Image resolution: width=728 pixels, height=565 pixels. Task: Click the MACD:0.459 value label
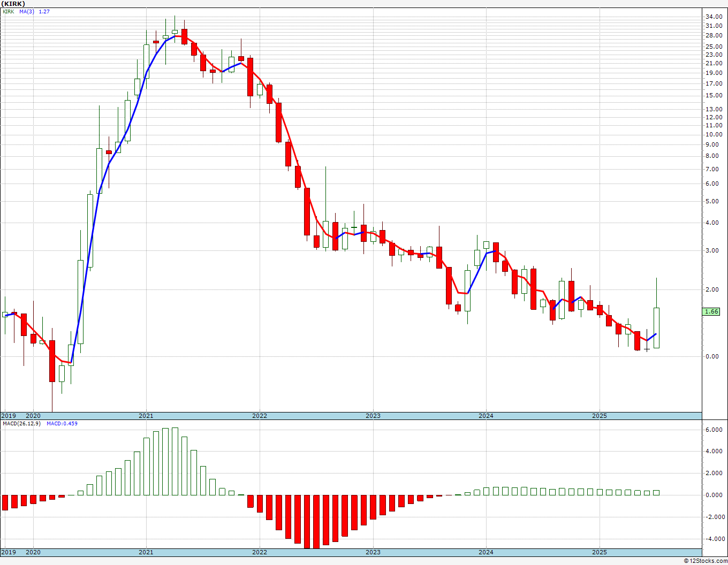62,423
